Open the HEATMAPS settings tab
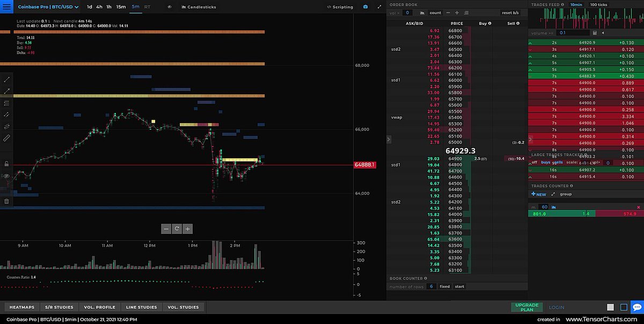Viewport: 644px width, 324px height. click(x=22, y=307)
